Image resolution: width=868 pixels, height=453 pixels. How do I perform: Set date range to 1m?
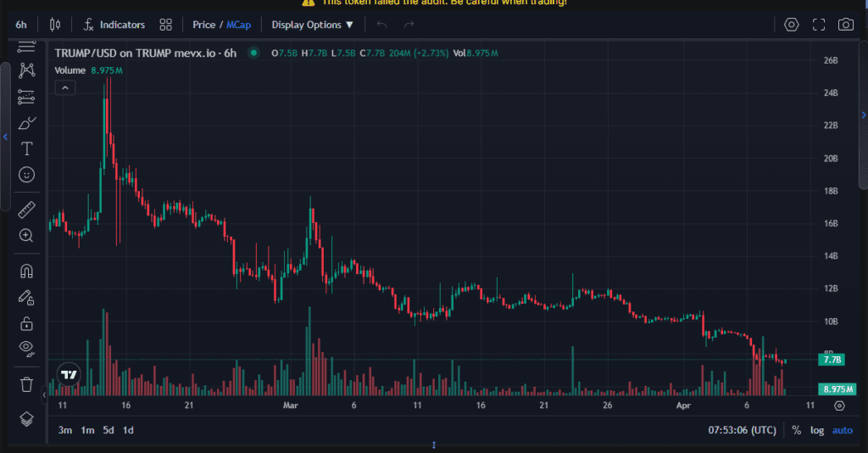point(87,430)
